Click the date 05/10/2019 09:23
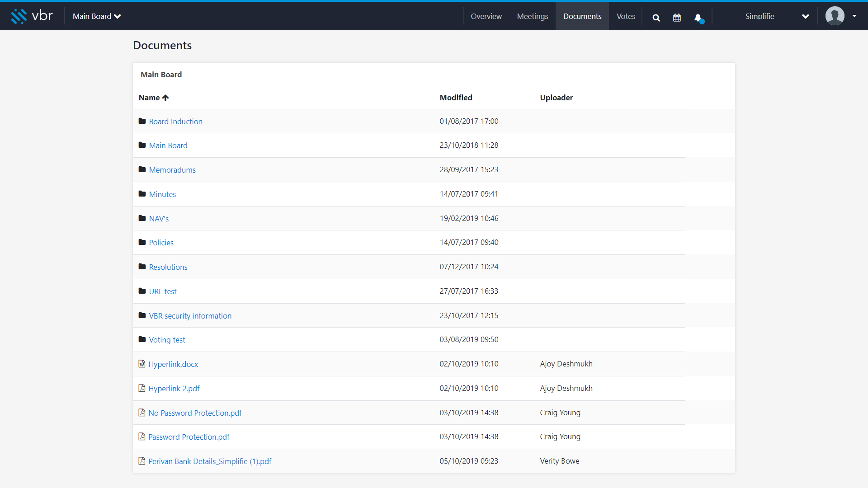868x488 pixels. tap(469, 461)
